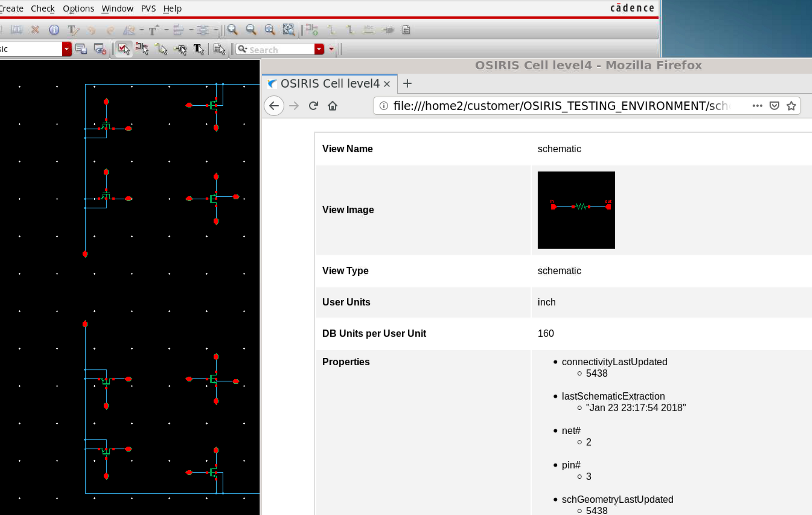Image resolution: width=812 pixels, height=515 pixels.
Task: Toggle the select-all-objects filter icon
Action: pos(123,49)
